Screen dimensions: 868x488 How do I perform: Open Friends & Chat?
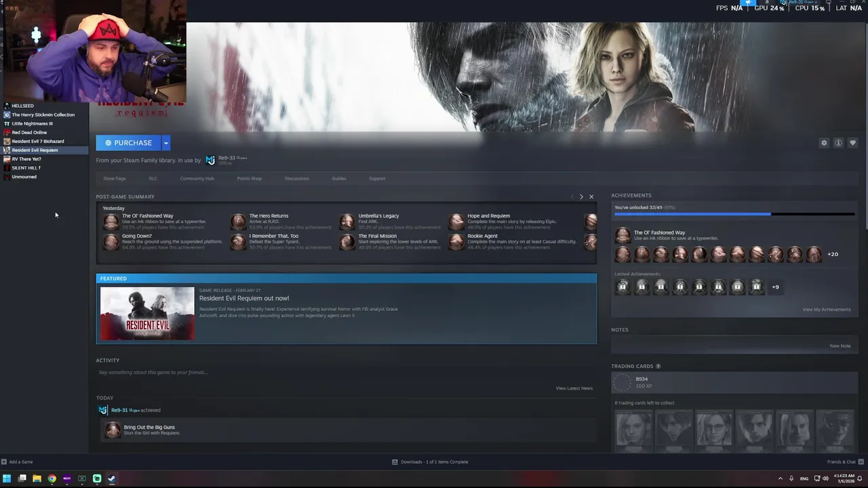[x=844, y=462]
